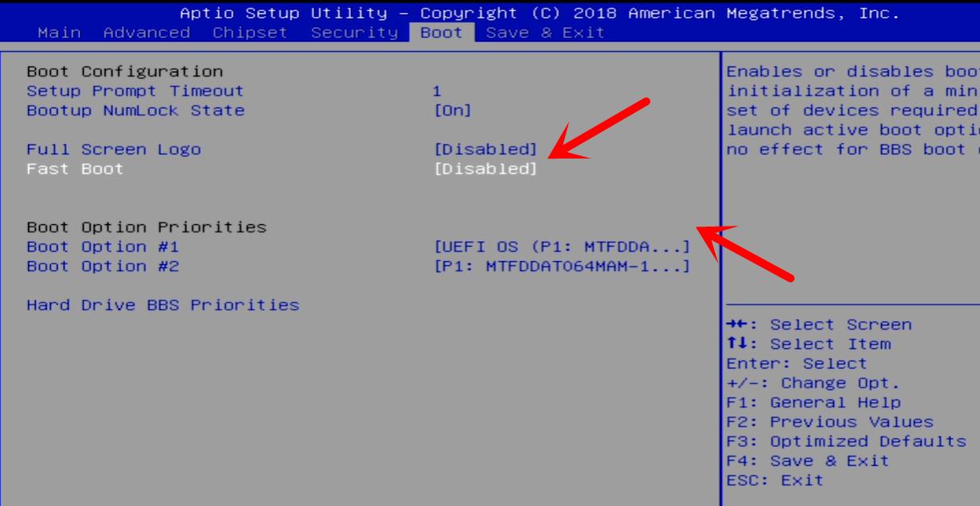980x506 pixels.
Task: Open the P1: MTFDDAT064MAM boot option value
Action: 562,267
